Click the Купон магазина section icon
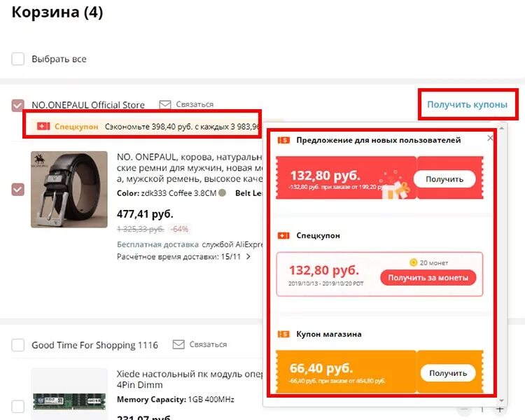Screen dimensions: 525x420 [283, 334]
